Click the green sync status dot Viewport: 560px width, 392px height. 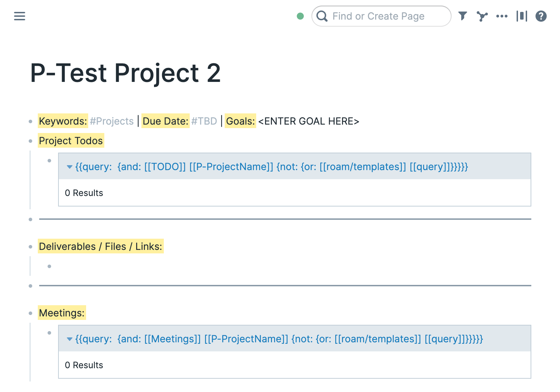tap(300, 16)
